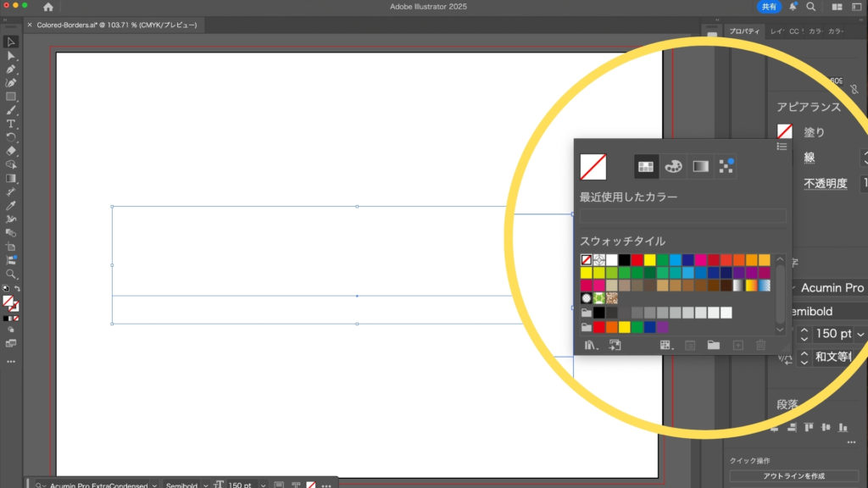This screenshot has width=868, height=488.
Task: Activate the Zoom magnifier tool
Action: [x=11, y=274]
